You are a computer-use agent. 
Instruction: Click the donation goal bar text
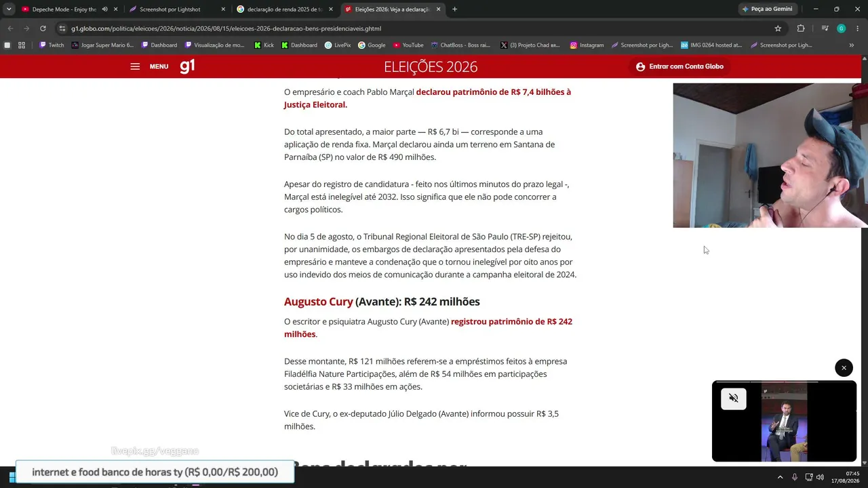click(x=155, y=472)
